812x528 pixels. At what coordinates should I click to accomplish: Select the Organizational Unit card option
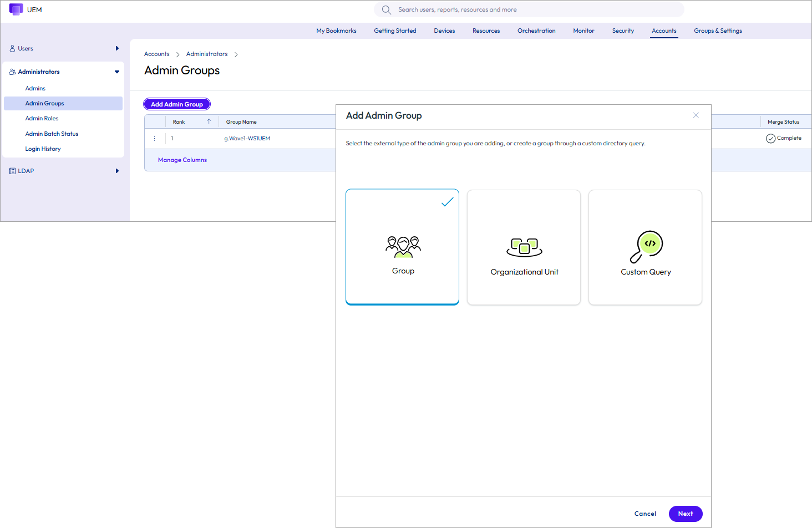coord(524,247)
